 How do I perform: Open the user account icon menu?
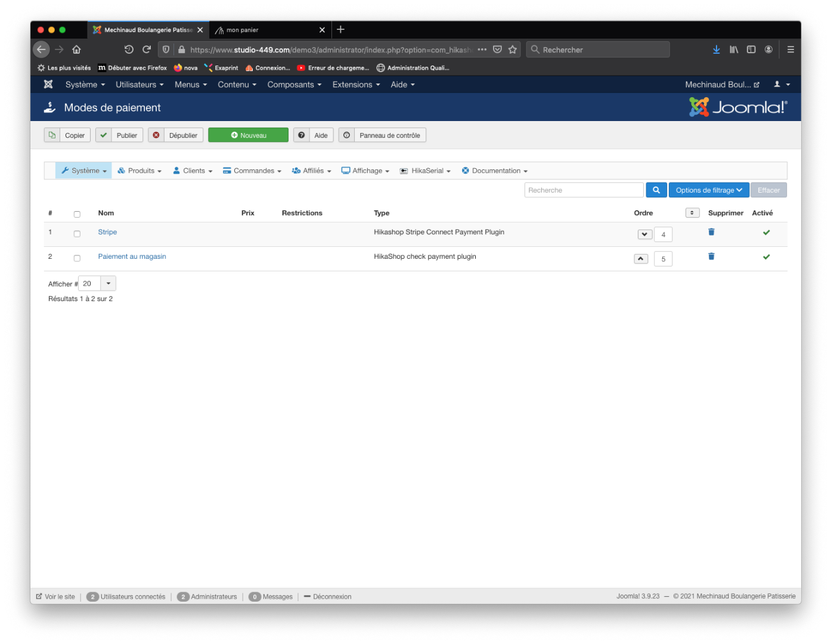point(782,85)
